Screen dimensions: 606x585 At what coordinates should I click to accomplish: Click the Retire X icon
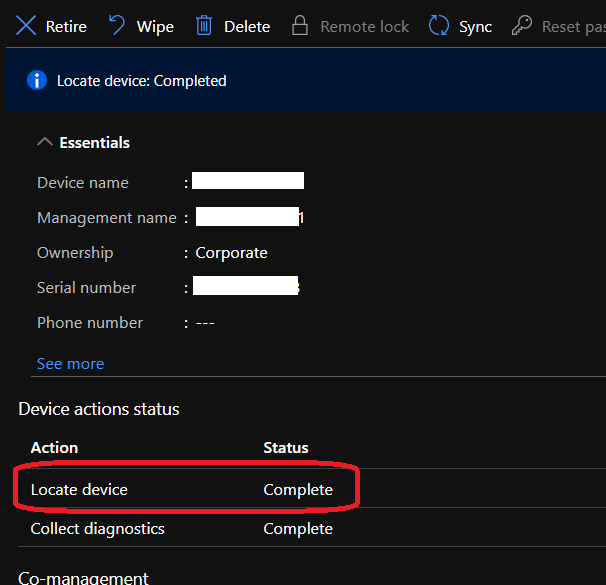[x=26, y=26]
